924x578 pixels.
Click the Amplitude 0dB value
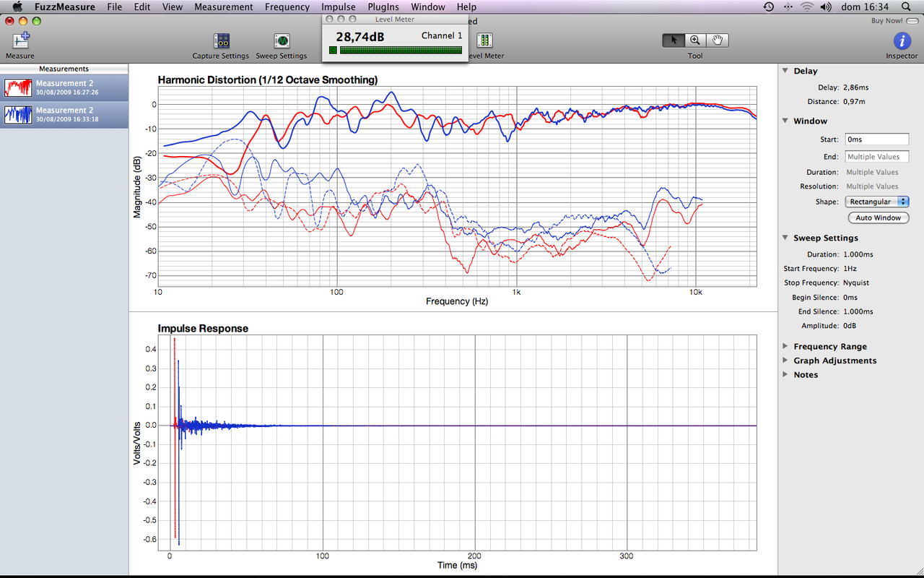[851, 326]
